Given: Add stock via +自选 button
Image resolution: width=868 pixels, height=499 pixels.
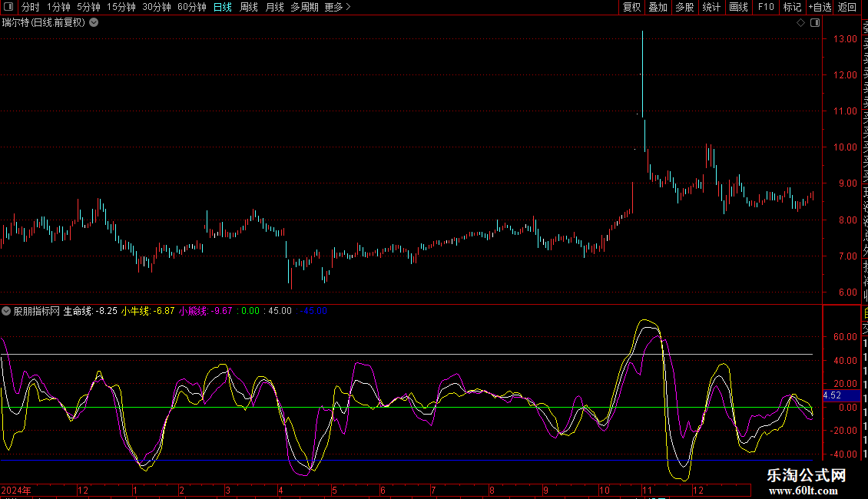Looking at the screenshot, I should [x=820, y=7].
